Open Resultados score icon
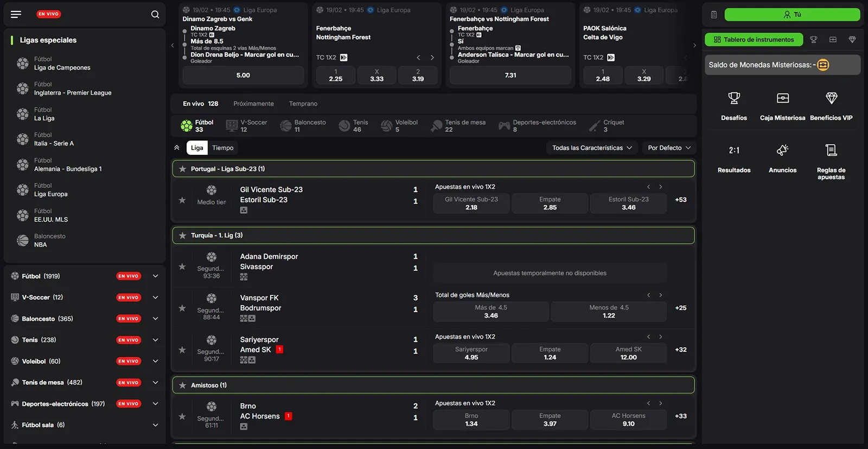This screenshot has height=449, width=868. point(734,150)
